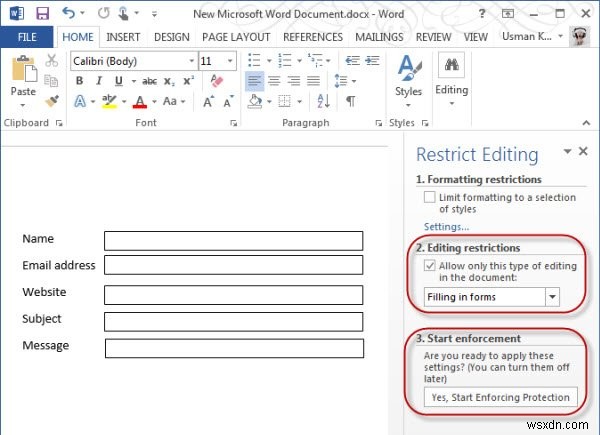
Task: Switch to the PAGE LAYOUT tab
Action: tap(236, 37)
